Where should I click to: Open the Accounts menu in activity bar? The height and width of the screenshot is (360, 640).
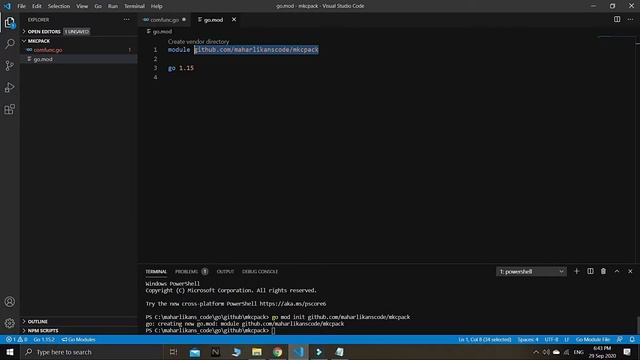[10, 302]
